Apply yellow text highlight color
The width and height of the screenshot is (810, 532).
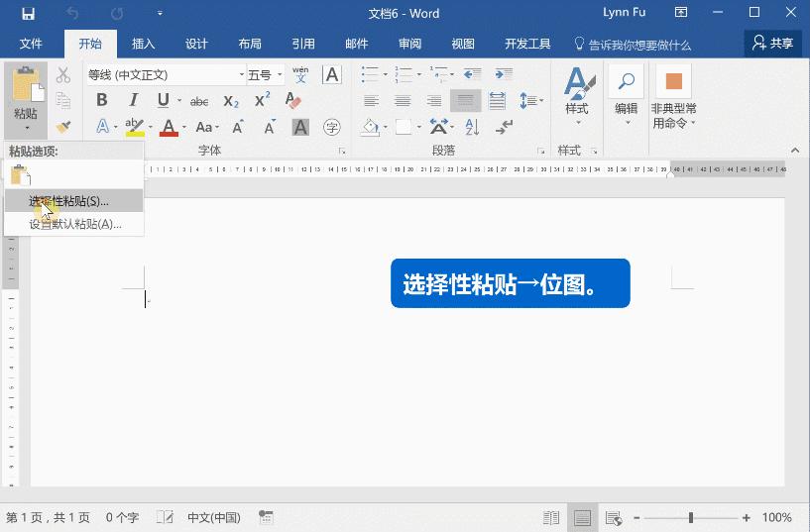[134, 127]
